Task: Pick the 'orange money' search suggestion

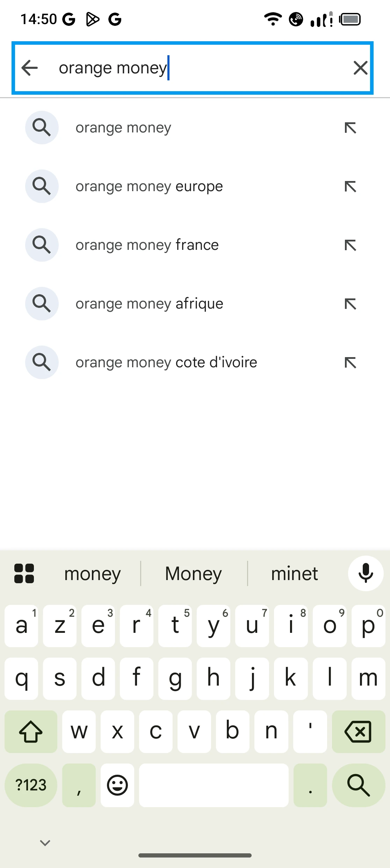Action: (123, 128)
